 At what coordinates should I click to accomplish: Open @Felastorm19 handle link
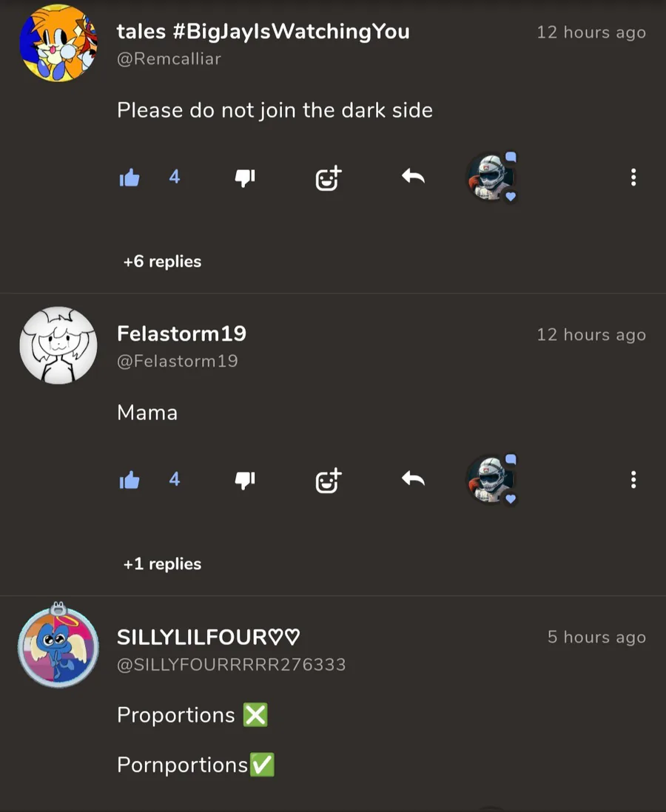(178, 361)
